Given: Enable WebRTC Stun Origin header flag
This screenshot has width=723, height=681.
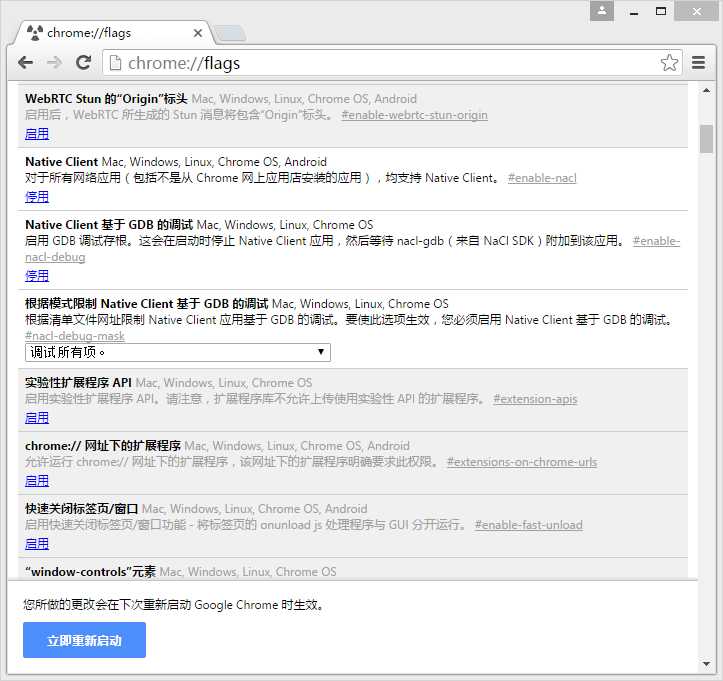Looking at the screenshot, I should (x=37, y=134).
